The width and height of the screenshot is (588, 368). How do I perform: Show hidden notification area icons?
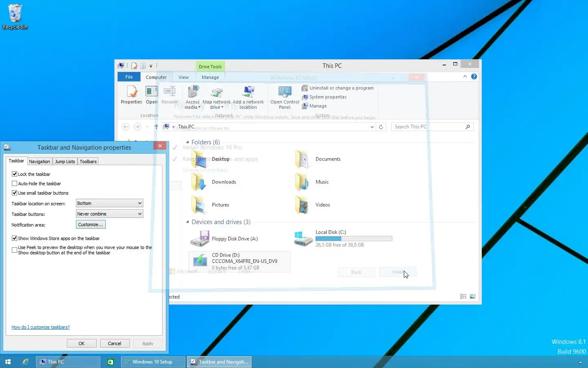[x=580, y=362]
